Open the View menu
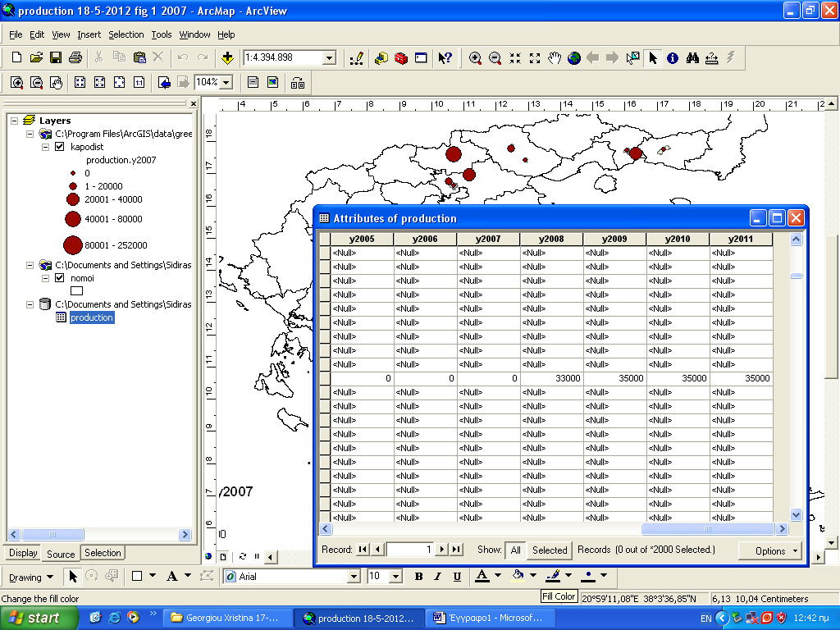 pos(61,34)
